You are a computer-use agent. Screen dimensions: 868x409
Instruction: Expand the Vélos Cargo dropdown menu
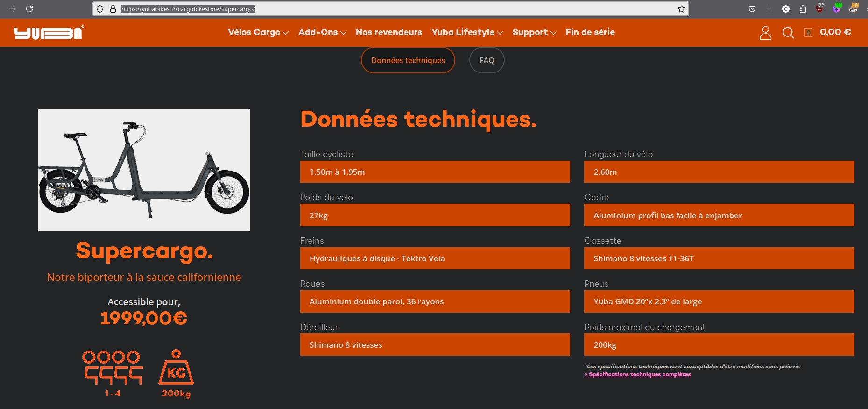(x=258, y=32)
